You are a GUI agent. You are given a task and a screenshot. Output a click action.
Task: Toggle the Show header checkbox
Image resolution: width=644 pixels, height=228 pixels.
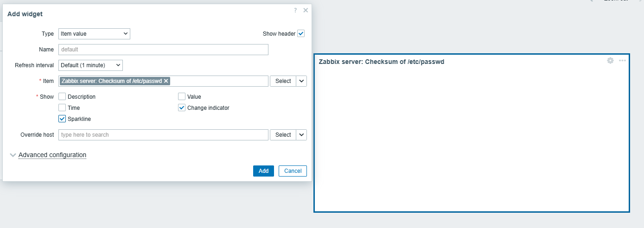click(301, 34)
